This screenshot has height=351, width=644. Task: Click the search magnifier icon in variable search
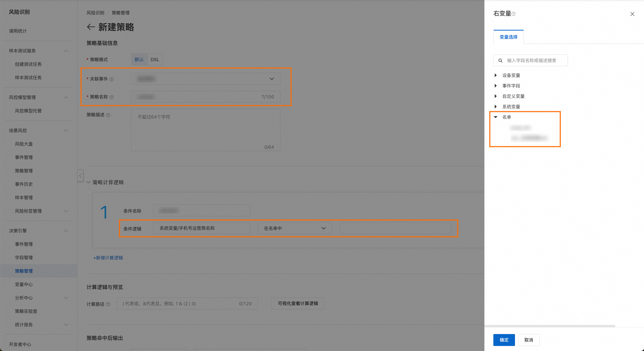(500, 61)
